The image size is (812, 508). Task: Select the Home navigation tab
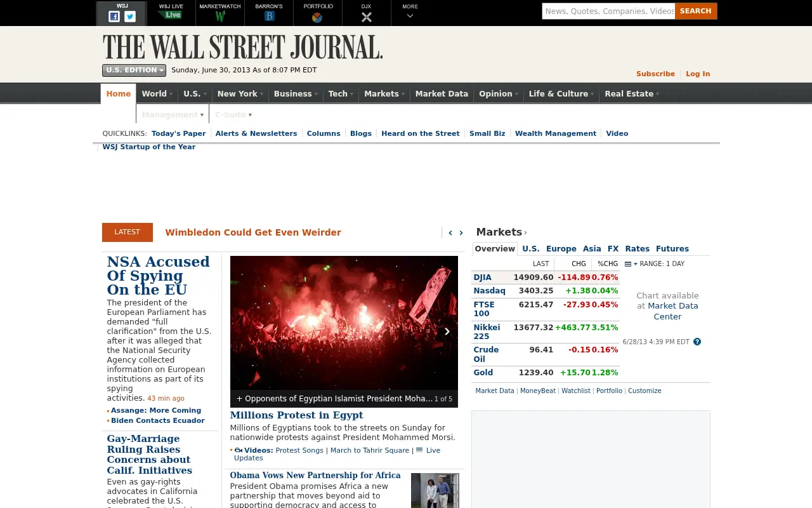coord(119,94)
